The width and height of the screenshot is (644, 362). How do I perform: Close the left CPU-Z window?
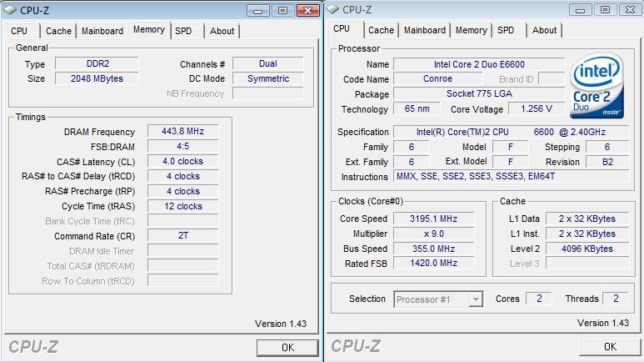point(308,11)
